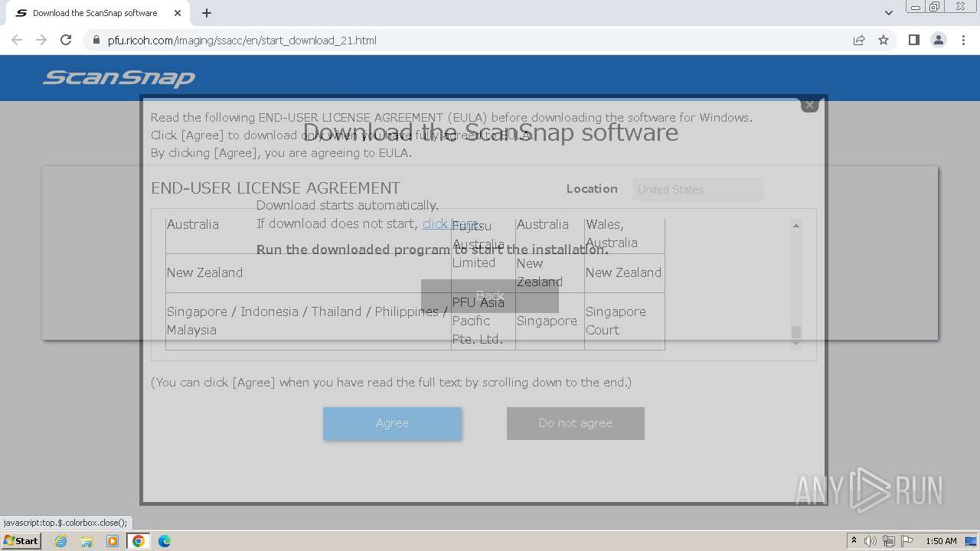980x551 pixels.
Task: Open tab search chevron
Action: coord(888,13)
